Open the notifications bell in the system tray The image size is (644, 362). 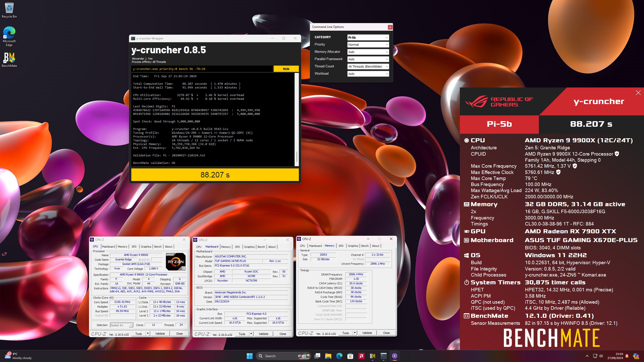click(x=627, y=356)
